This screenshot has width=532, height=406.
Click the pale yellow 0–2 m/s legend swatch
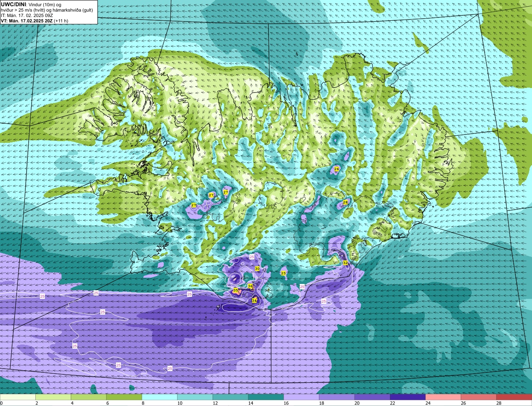18,397
